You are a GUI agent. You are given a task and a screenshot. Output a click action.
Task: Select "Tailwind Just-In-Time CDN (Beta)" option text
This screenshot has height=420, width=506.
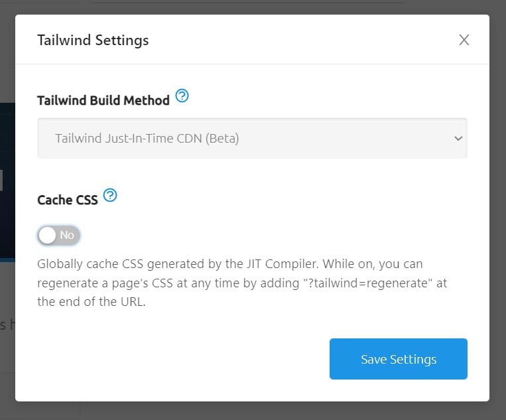pos(147,139)
